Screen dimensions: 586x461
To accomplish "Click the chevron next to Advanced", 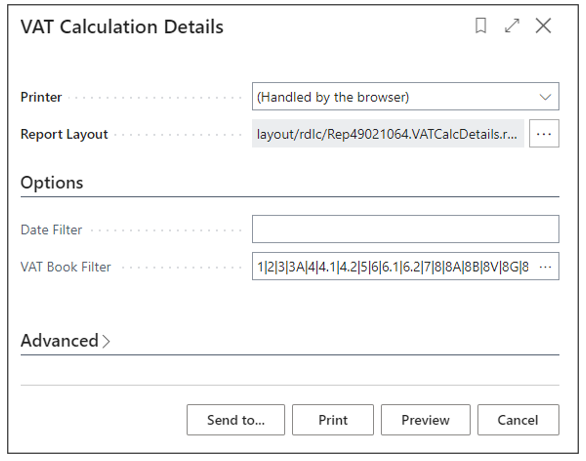I will pos(106,341).
